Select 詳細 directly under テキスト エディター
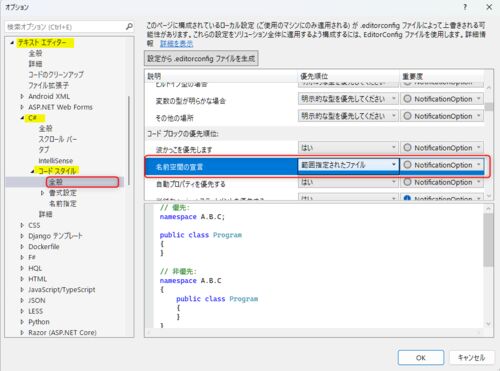The image size is (500, 371). tap(35, 64)
